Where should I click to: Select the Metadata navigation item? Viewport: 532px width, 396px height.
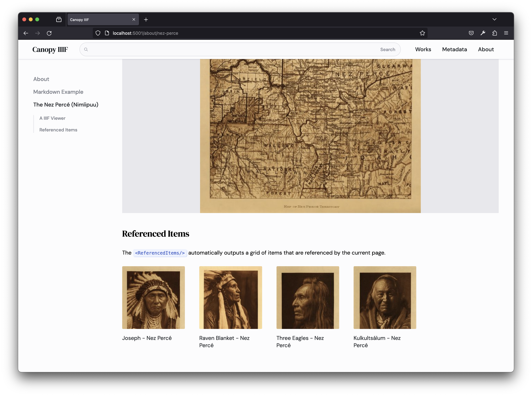[454, 49]
